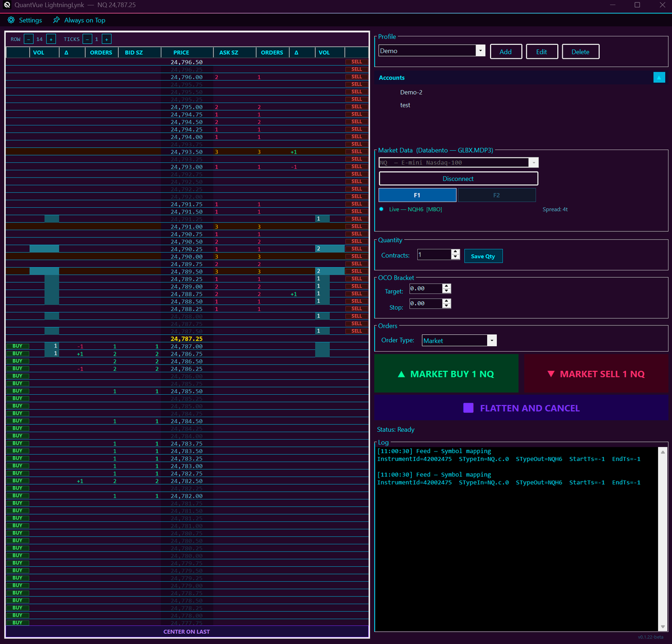The height and width of the screenshot is (644, 672).
Task: Decrement Contracts quantity with down arrow
Action: pyautogui.click(x=455, y=257)
